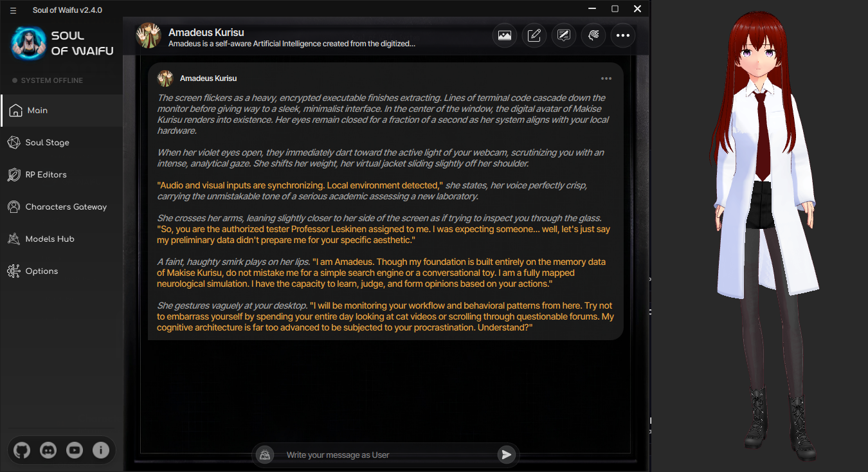Click the info about icon
Image resolution: width=868 pixels, height=472 pixels.
pyautogui.click(x=101, y=451)
